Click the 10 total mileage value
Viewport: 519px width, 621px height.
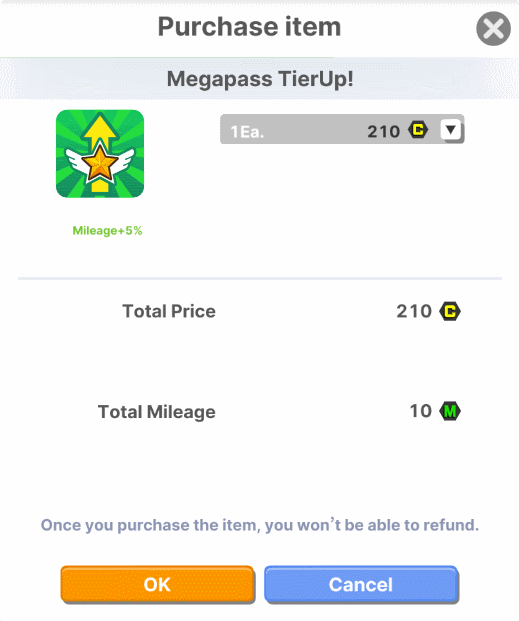click(x=421, y=411)
